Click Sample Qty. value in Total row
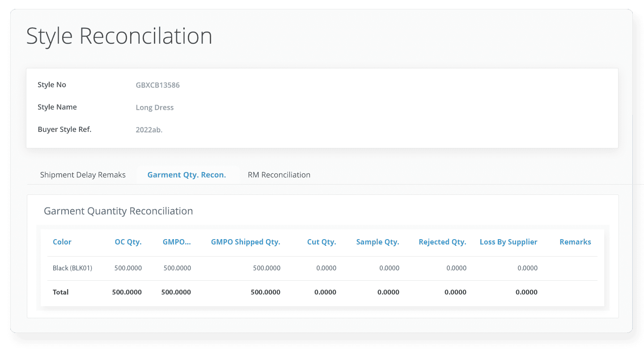The image size is (644, 354). pos(388,292)
